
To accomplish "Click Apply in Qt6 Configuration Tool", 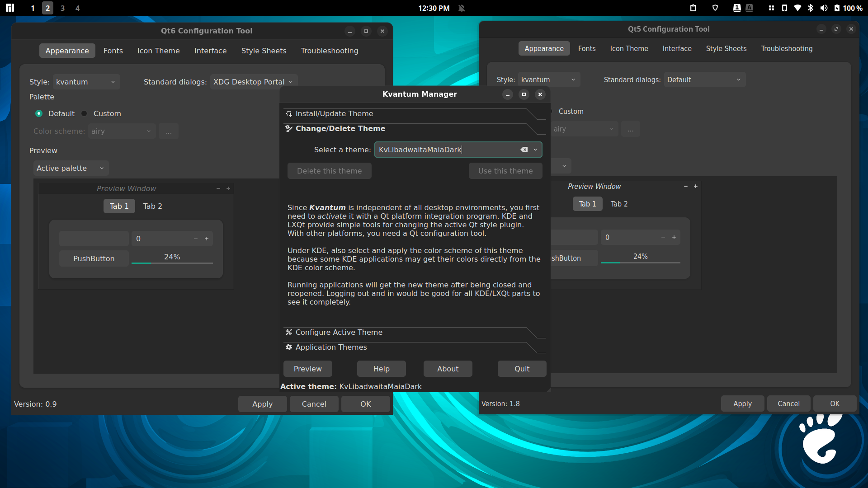I will click(262, 404).
